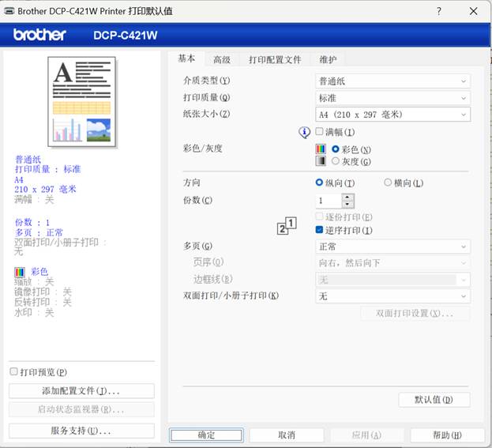The image size is (492, 448).
Task: Click the Brother logo in the header
Action: coord(39,35)
